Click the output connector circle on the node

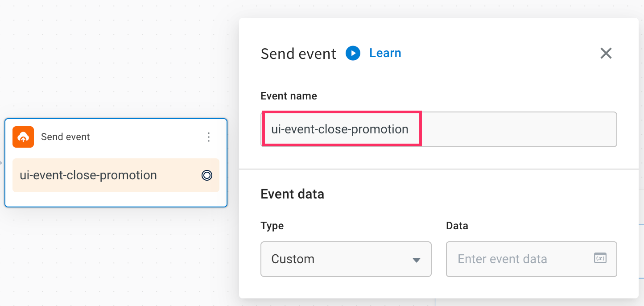point(206,175)
